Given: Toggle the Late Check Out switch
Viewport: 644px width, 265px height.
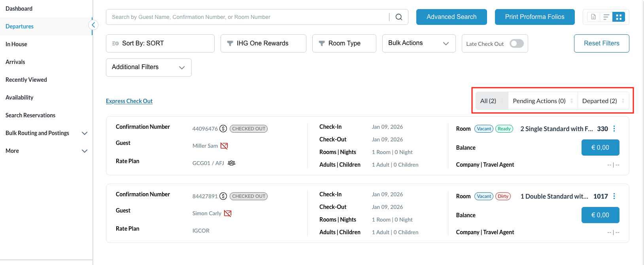Looking at the screenshot, I should point(516,43).
